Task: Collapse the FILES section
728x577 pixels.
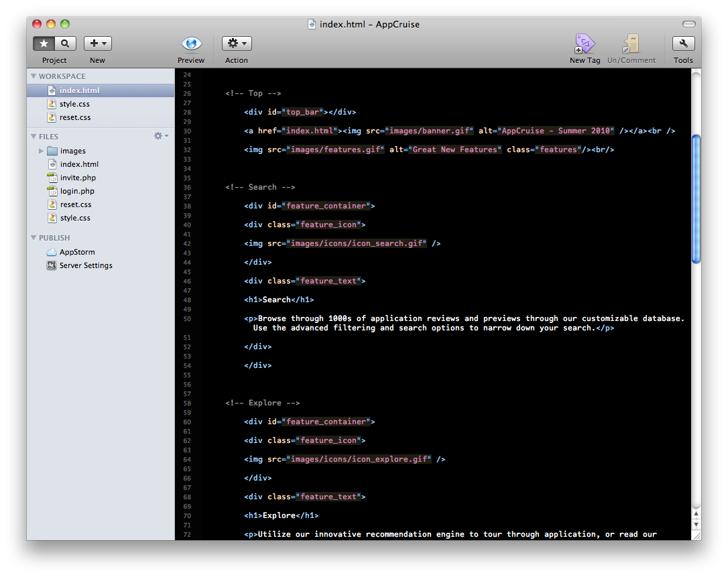Action: [34, 137]
